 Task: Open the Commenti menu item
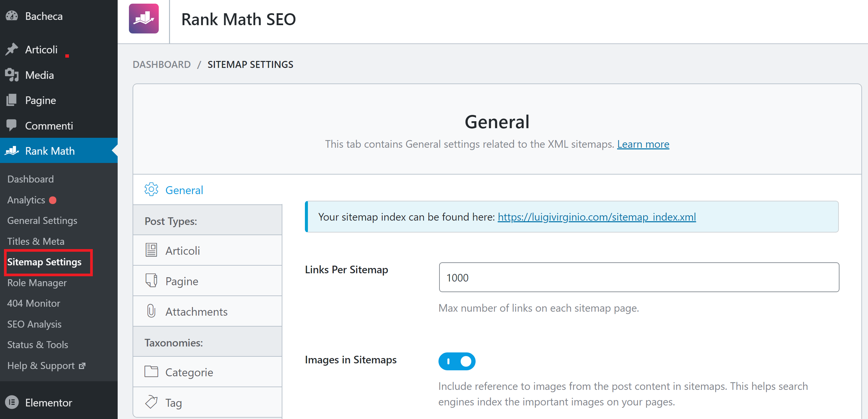click(59, 125)
